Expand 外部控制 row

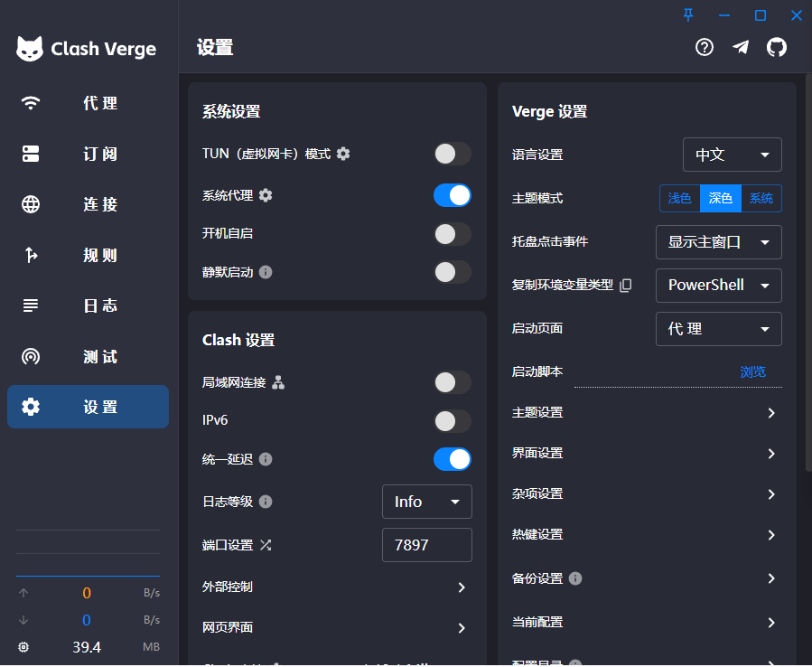pyautogui.click(x=337, y=587)
